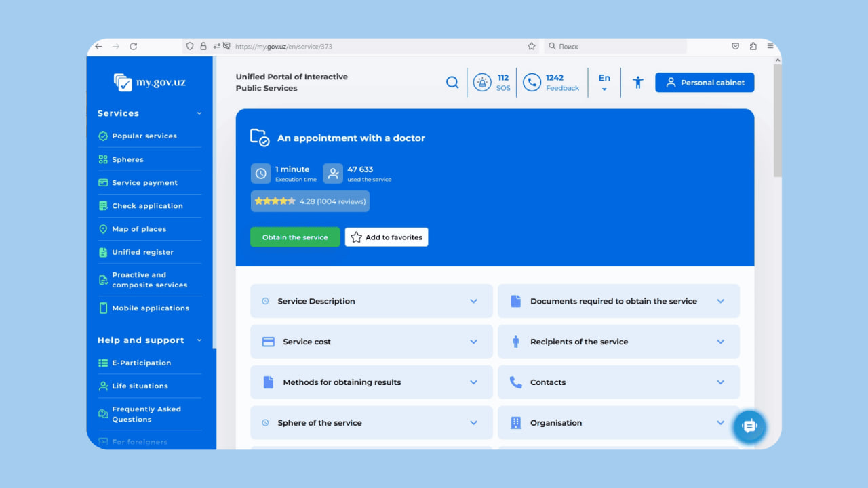Expand the Contacts section

point(618,382)
